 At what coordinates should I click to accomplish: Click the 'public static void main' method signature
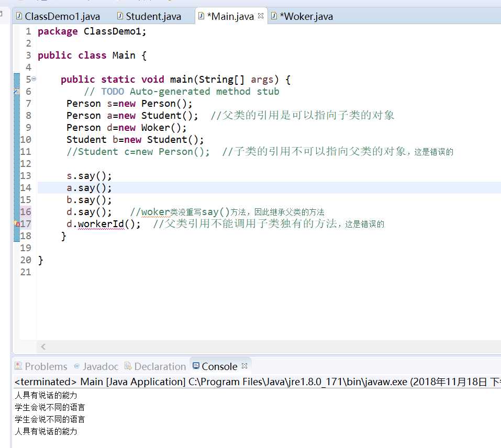point(176,80)
